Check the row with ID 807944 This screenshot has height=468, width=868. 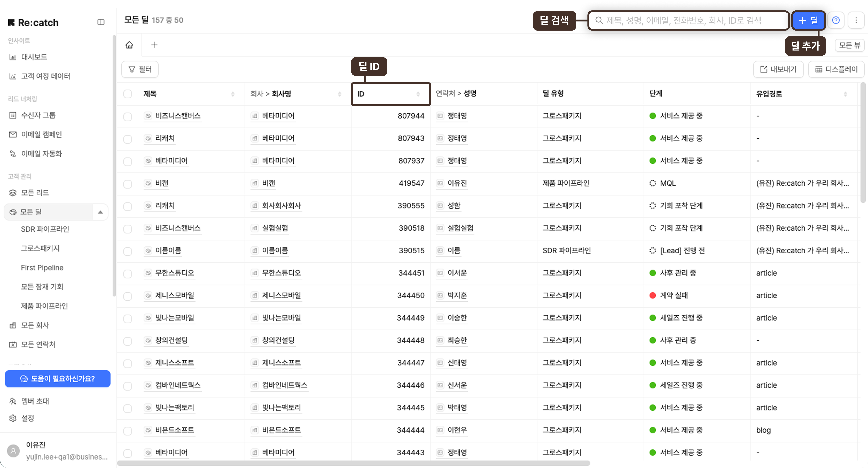point(128,117)
